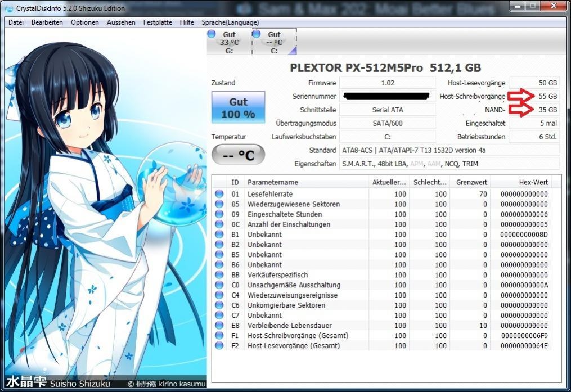Click hex value 0000000008D in B1 row

(x=524, y=235)
